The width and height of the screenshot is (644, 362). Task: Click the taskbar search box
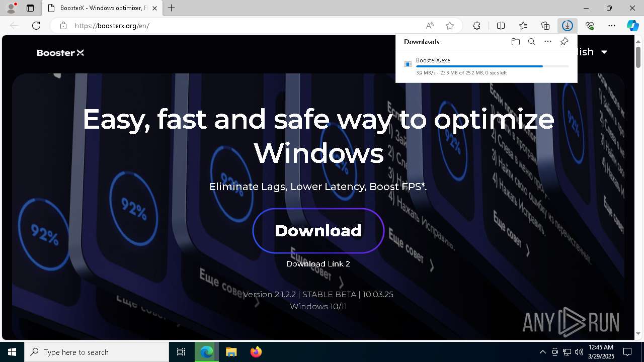click(97, 352)
